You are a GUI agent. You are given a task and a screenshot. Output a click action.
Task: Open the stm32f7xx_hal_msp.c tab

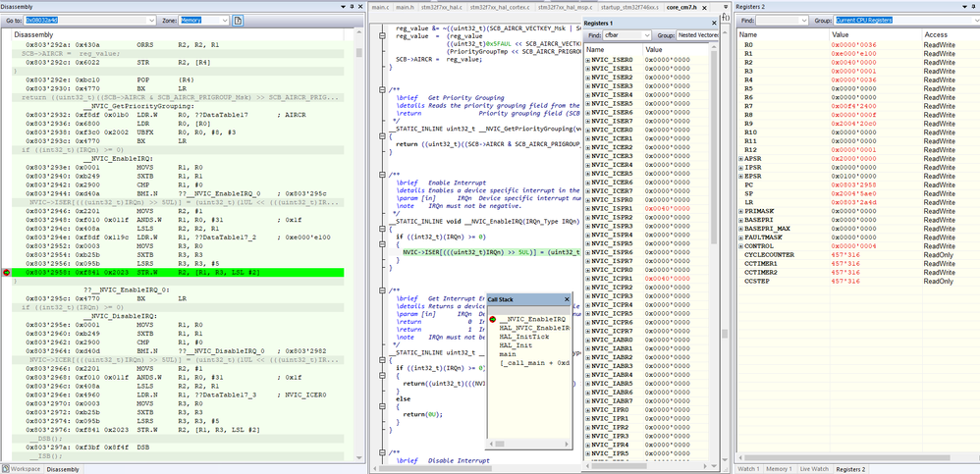[x=565, y=8]
